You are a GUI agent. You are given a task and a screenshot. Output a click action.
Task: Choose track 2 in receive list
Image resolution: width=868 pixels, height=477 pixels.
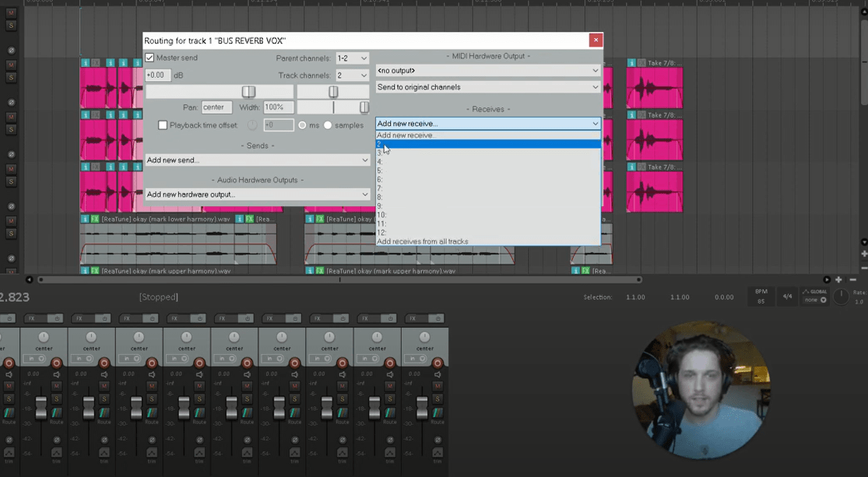pos(487,144)
